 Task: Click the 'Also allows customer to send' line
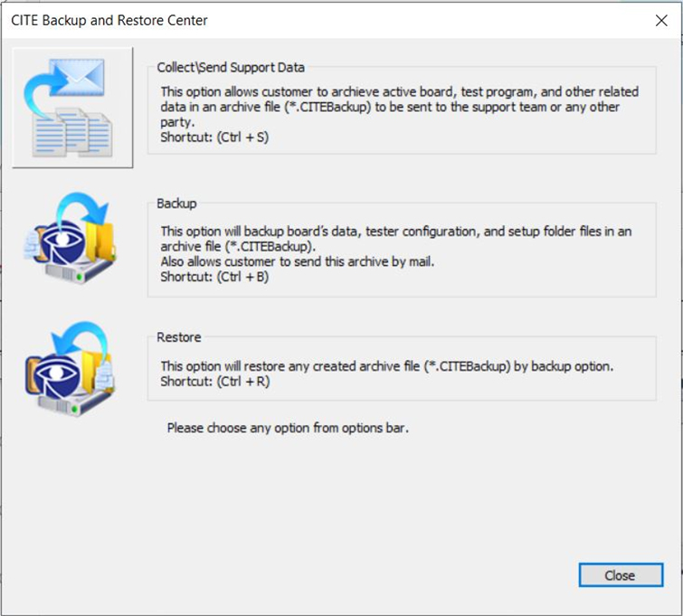pyautogui.click(x=297, y=261)
